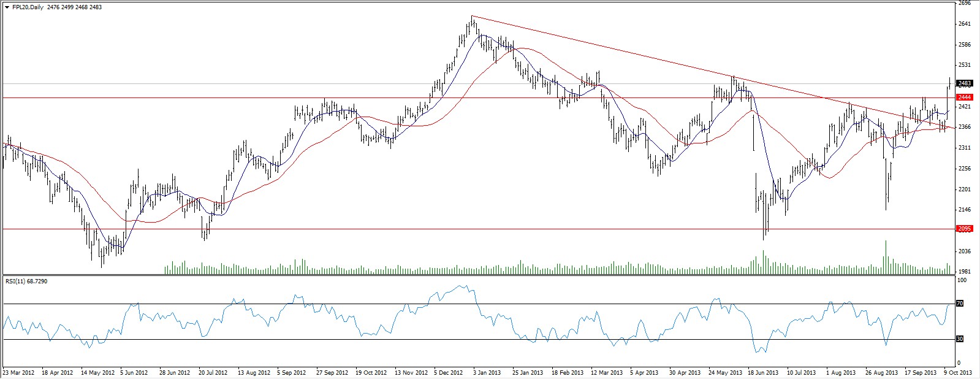Click the 9 Oct 2013 date label
The image size is (980, 379).
point(957,372)
